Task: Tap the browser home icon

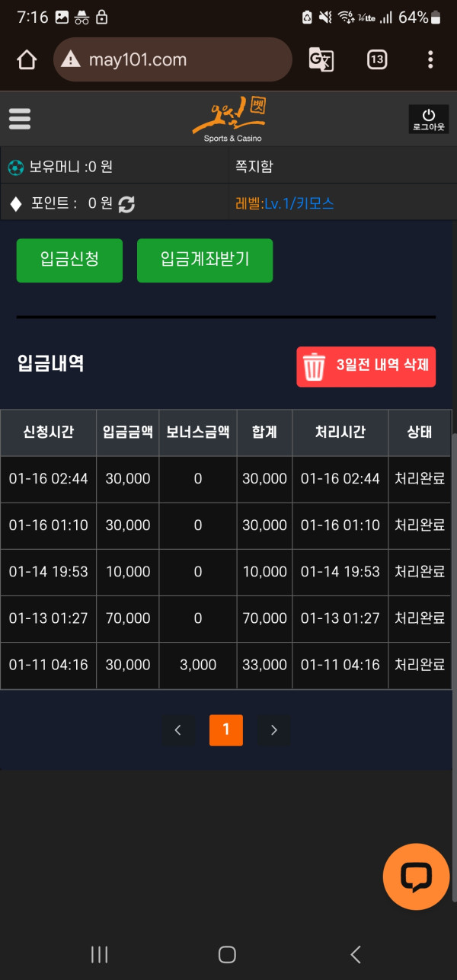Action: pyautogui.click(x=27, y=59)
